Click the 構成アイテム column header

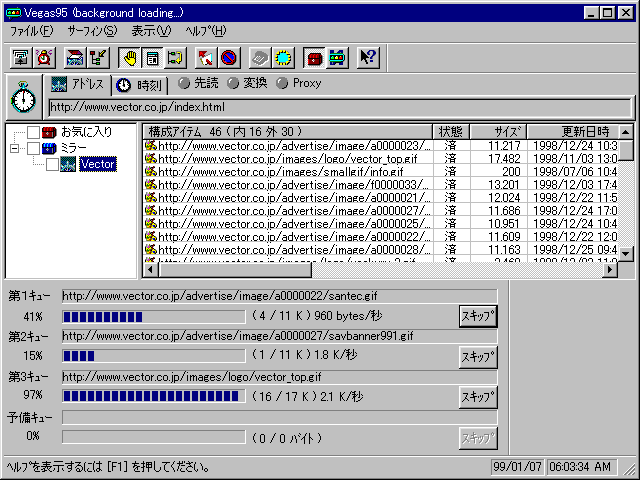(287, 131)
